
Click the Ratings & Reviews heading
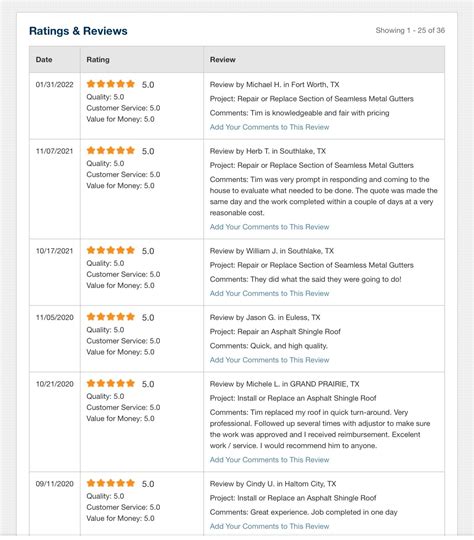pos(78,31)
